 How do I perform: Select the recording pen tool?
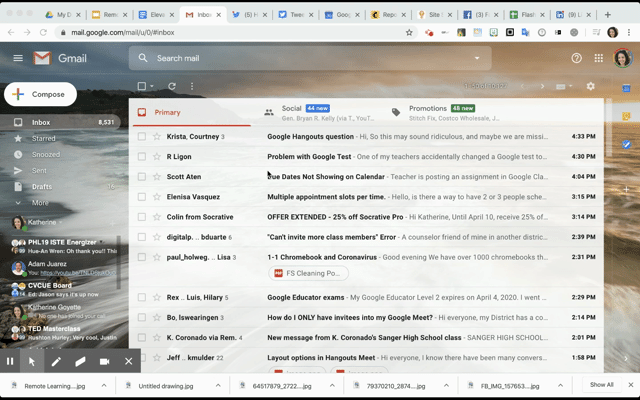(56, 361)
